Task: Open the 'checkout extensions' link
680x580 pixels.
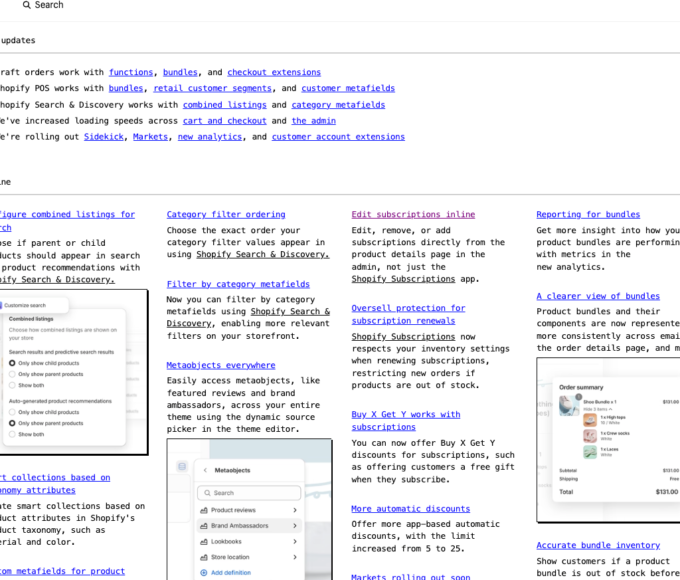Action: click(x=274, y=73)
